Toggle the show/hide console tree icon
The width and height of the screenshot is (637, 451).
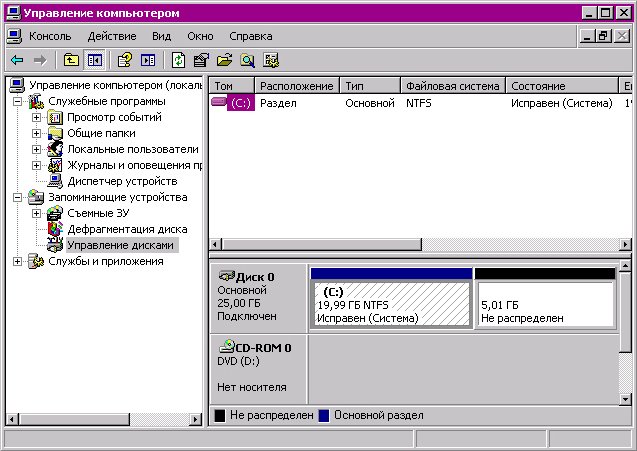pyautogui.click(x=95, y=61)
